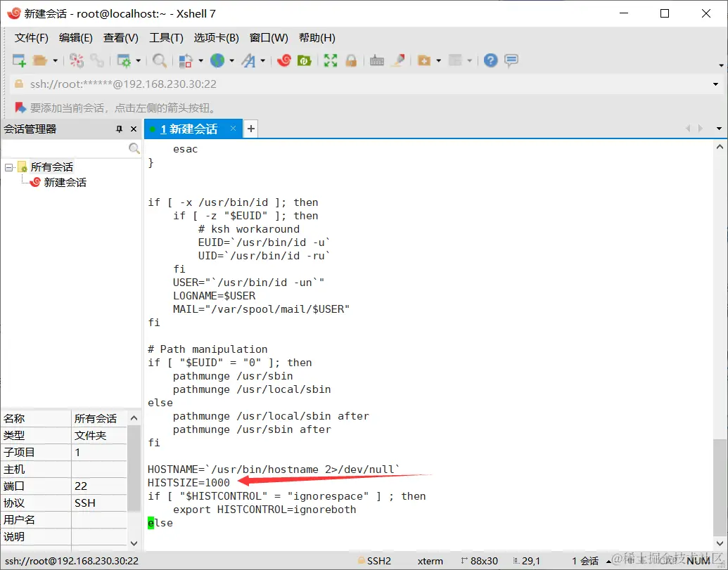
Task: Click the lock icon in the address bar
Action: pyautogui.click(x=19, y=84)
